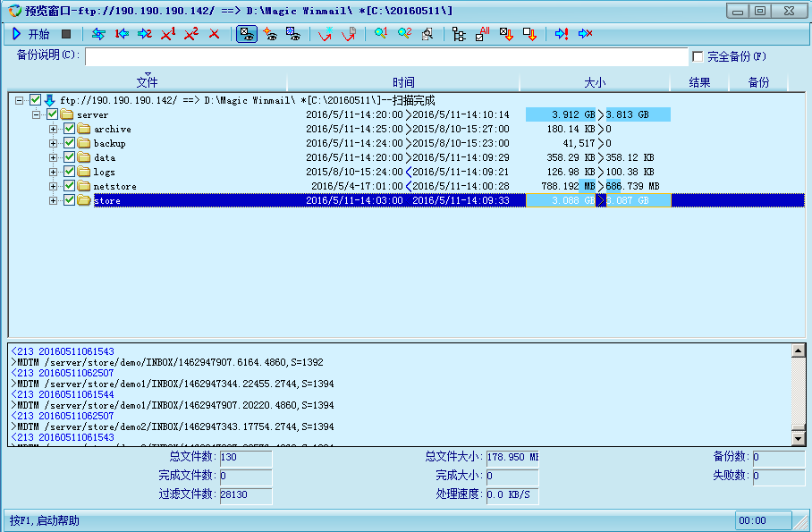The width and height of the screenshot is (812, 532).
Task: Enable the 完全备份 checkbox
Action: 698,56
